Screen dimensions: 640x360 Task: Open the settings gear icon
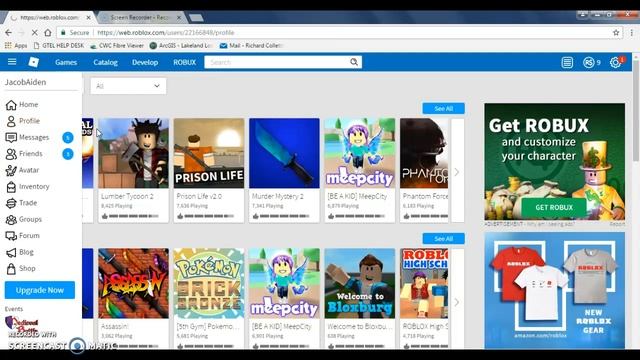615,62
